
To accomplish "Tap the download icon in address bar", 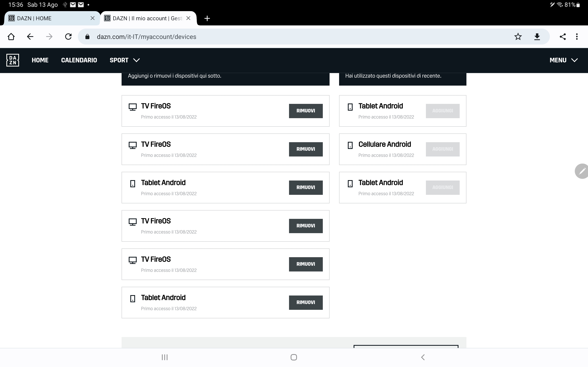I will click(537, 37).
